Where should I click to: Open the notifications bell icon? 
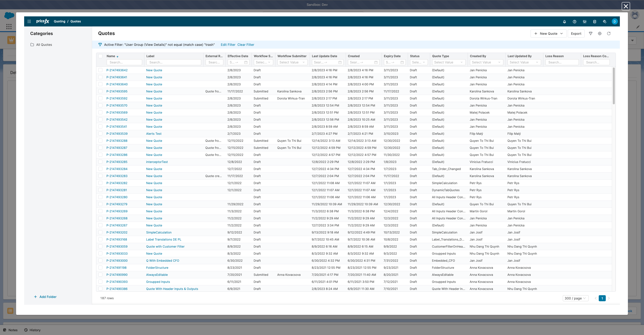(564, 22)
